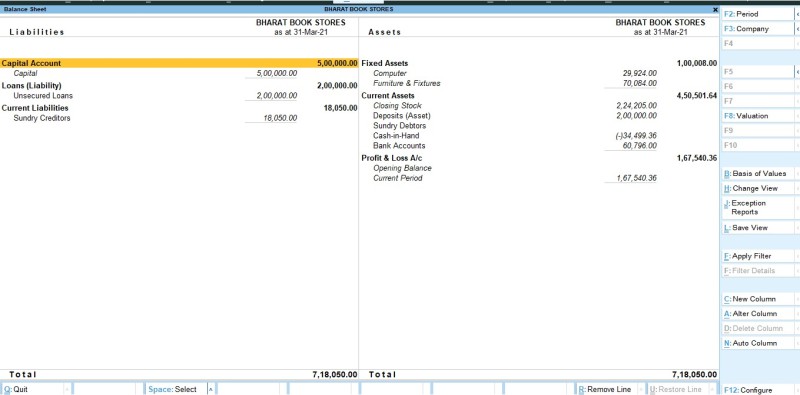Open Sundry Creditors ledger group
The width and height of the screenshot is (800, 395).
click(x=42, y=118)
